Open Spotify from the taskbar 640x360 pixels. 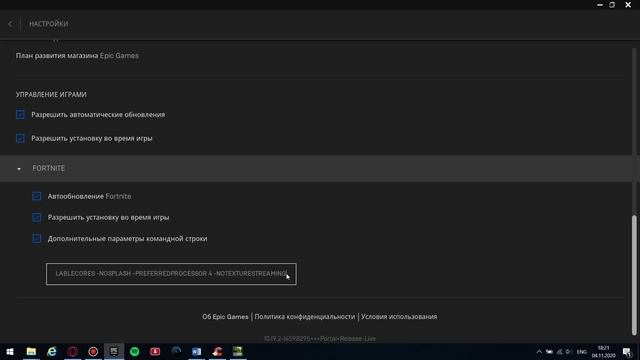click(x=135, y=351)
